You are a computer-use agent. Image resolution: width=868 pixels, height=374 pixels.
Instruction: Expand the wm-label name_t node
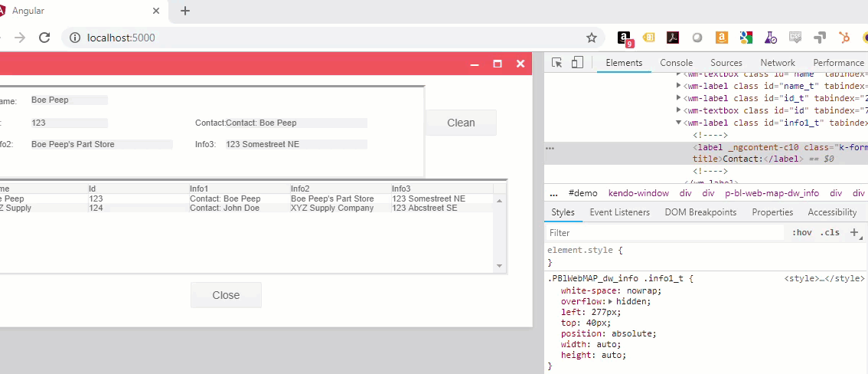point(679,85)
